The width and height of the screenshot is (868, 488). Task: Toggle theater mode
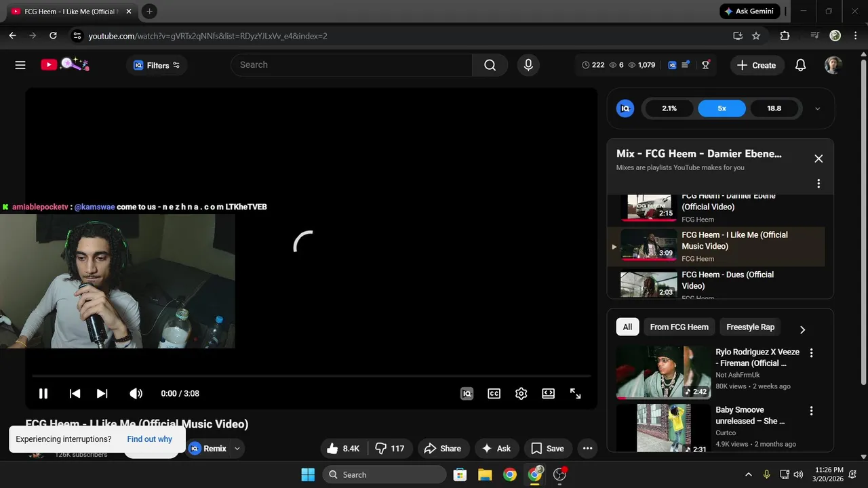coord(548,393)
